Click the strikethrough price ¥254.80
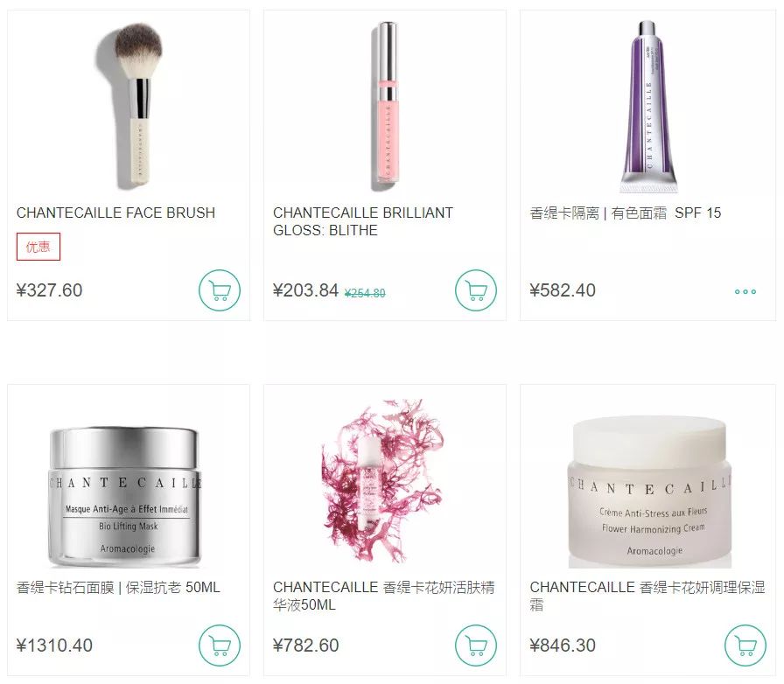This screenshot has width=784, height=684. pyautogui.click(x=365, y=293)
